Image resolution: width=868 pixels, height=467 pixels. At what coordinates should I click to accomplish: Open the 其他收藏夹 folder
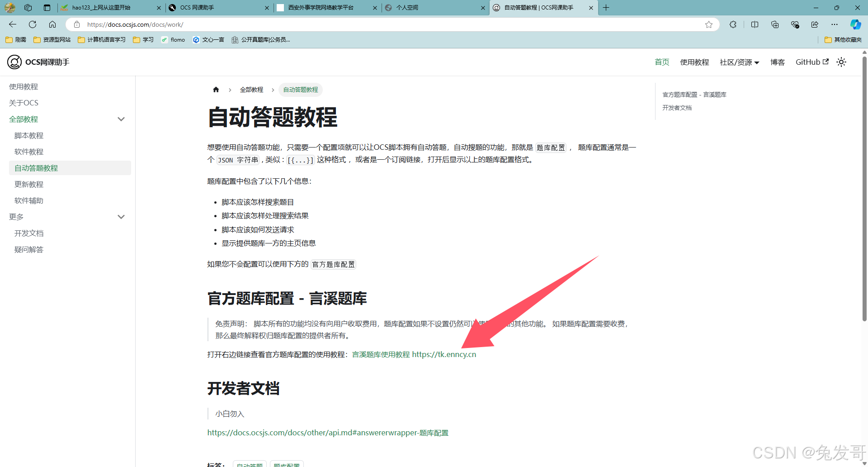843,40
